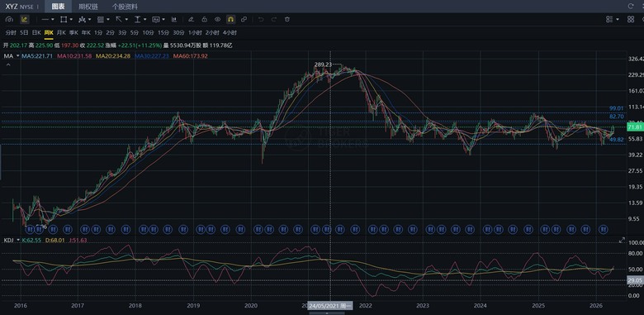
Task: Delete drawings with the trash icon
Action: coord(287,19)
